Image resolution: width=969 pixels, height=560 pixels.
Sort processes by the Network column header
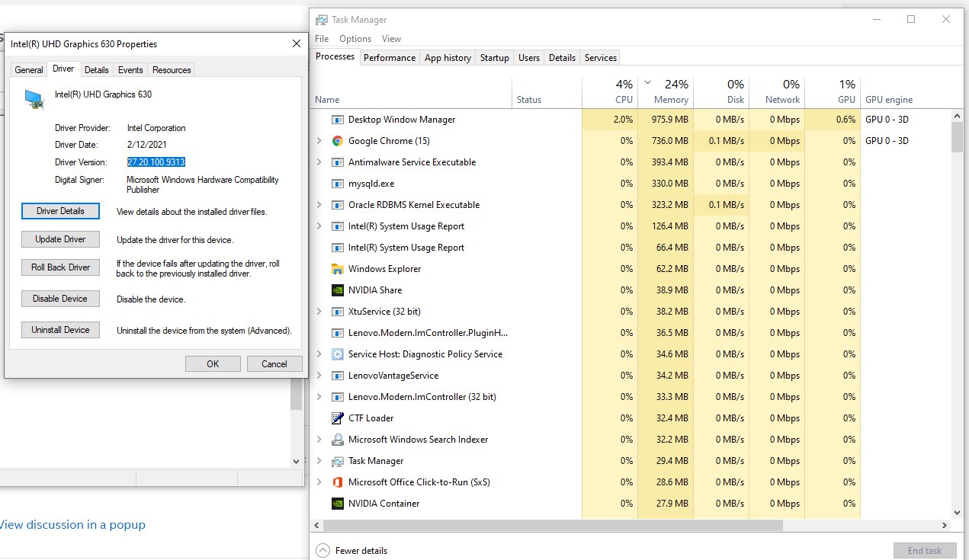pyautogui.click(x=777, y=91)
